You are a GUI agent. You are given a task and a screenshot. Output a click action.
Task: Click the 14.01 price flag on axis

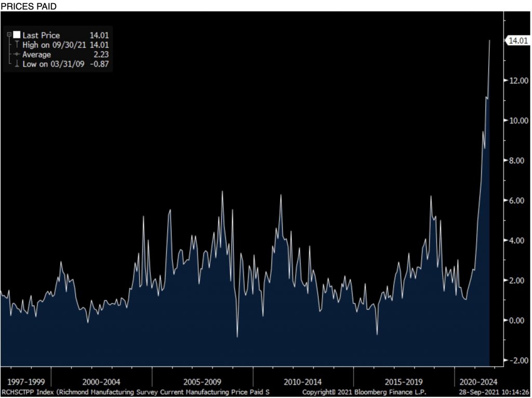[x=517, y=40]
